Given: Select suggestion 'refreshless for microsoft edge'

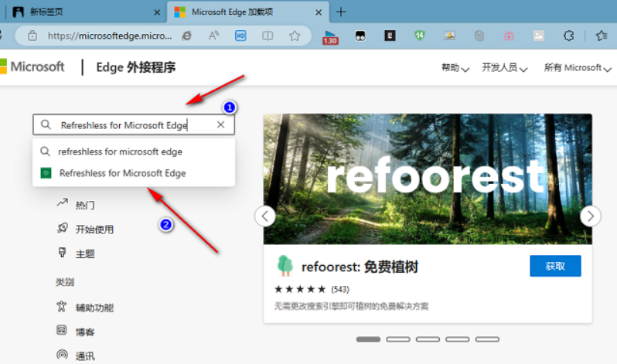Looking at the screenshot, I should tap(134, 151).
